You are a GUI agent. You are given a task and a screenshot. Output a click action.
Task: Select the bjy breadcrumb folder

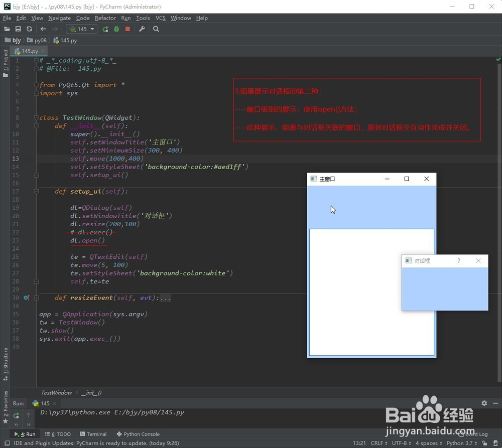click(13, 40)
